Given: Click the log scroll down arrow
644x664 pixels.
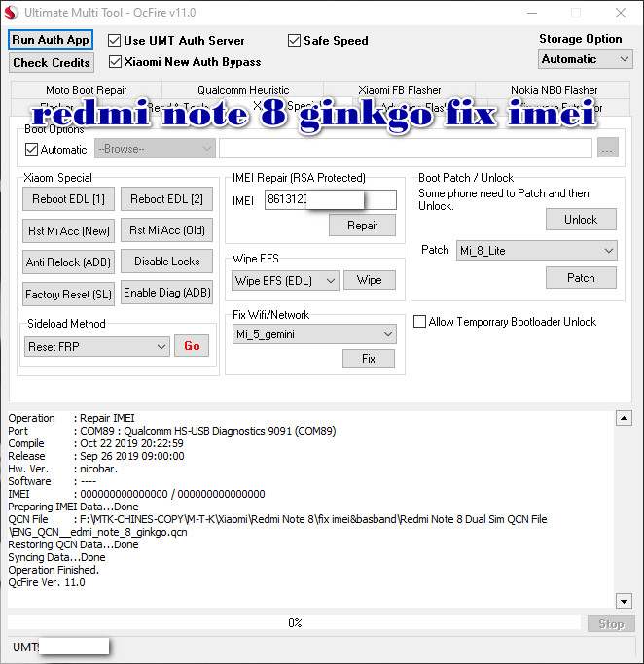Looking at the screenshot, I should 624,601.
